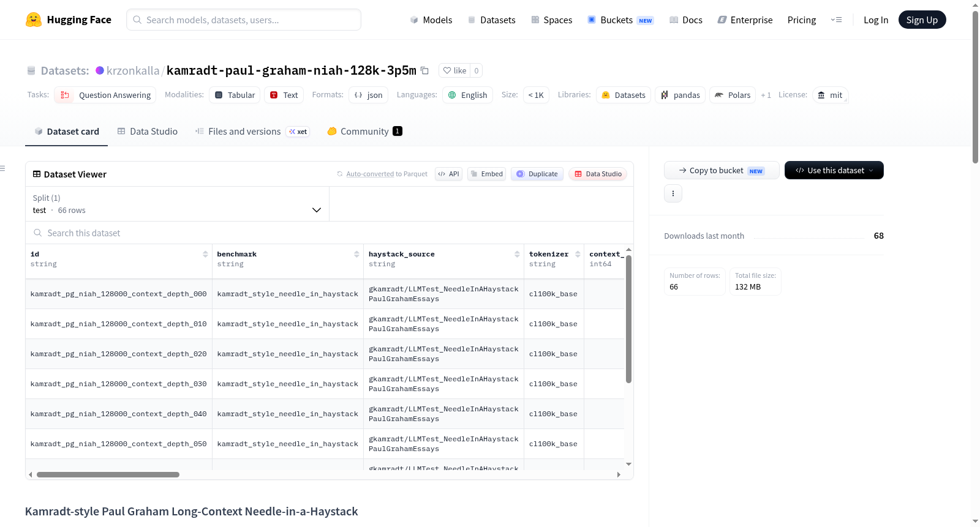Click the krzonkalla user avatar icon

click(100, 70)
